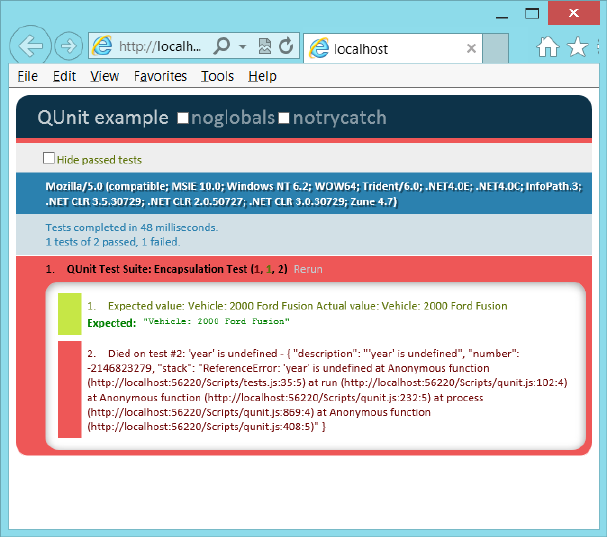Refresh the page with the circular arrow
Viewport: 607px width, 537px height.
(286, 46)
